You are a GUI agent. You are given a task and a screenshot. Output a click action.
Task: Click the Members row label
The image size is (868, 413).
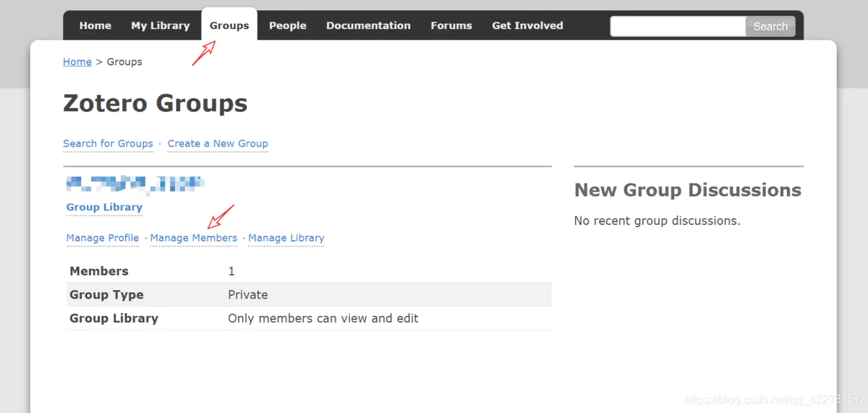[x=99, y=271]
